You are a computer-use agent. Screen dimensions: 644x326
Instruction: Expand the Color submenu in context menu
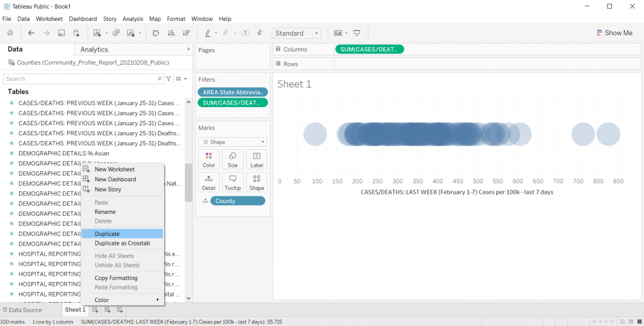pos(158,300)
